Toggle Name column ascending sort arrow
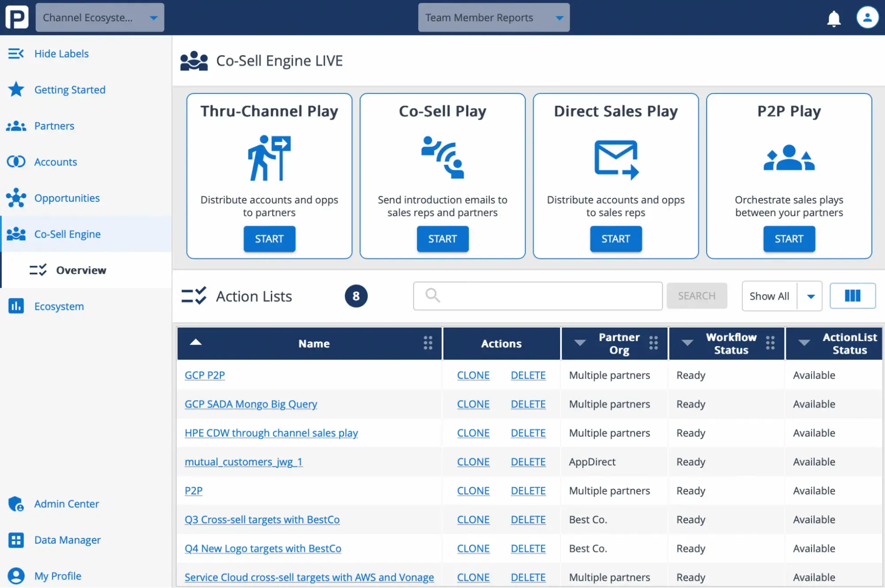 click(196, 342)
